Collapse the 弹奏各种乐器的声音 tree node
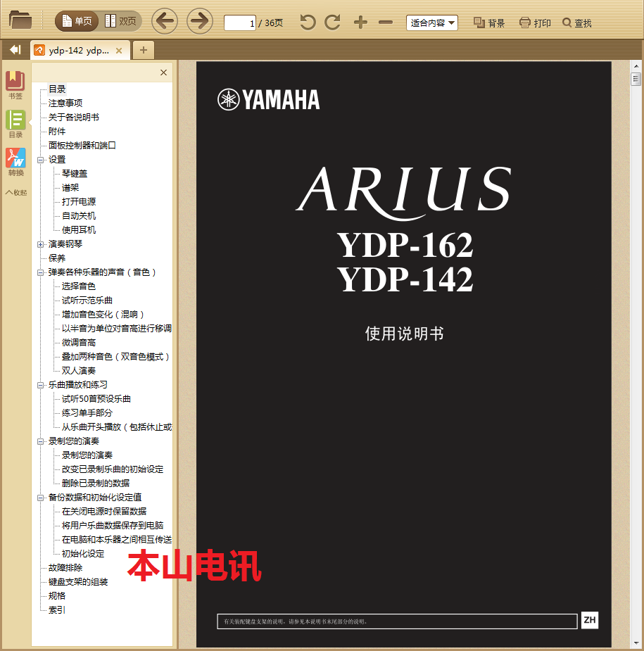 [40, 272]
